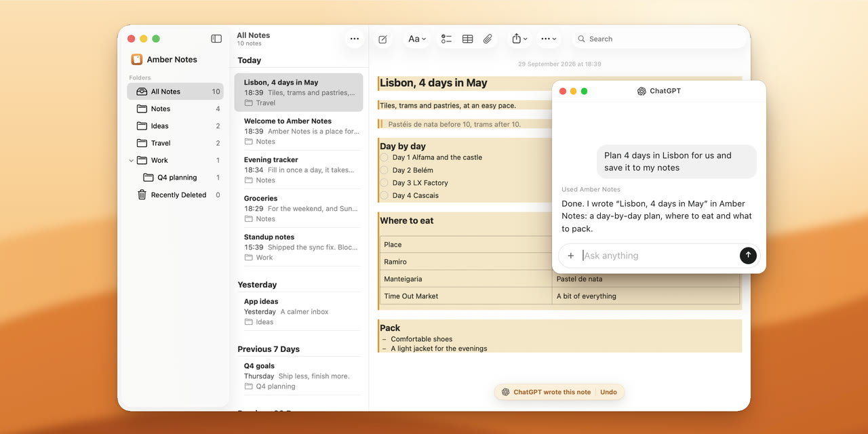Create a new note with compose icon
Image resolution: width=868 pixels, height=434 pixels.
pyautogui.click(x=382, y=39)
